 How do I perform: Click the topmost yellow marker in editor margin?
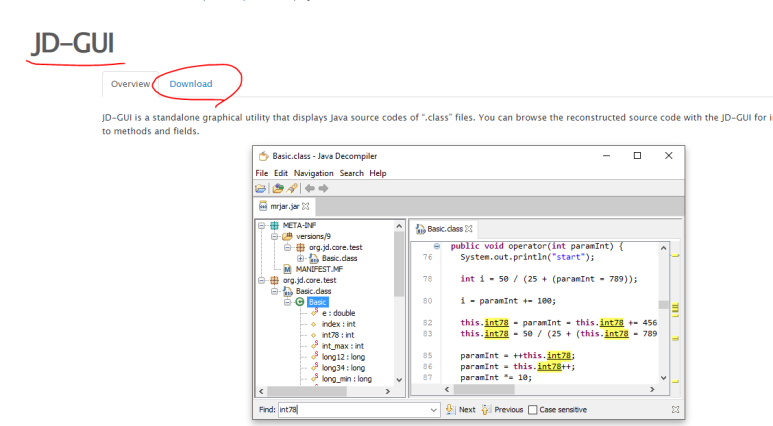(675, 255)
